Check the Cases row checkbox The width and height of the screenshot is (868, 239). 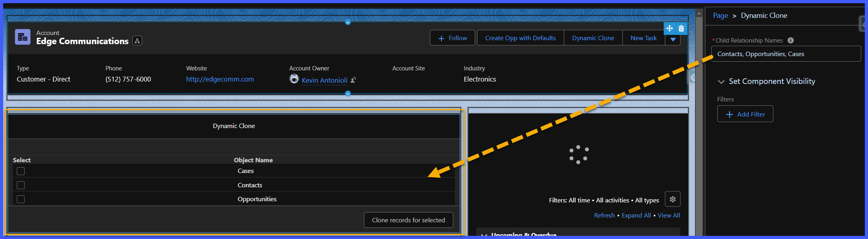click(x=21, y=171)
